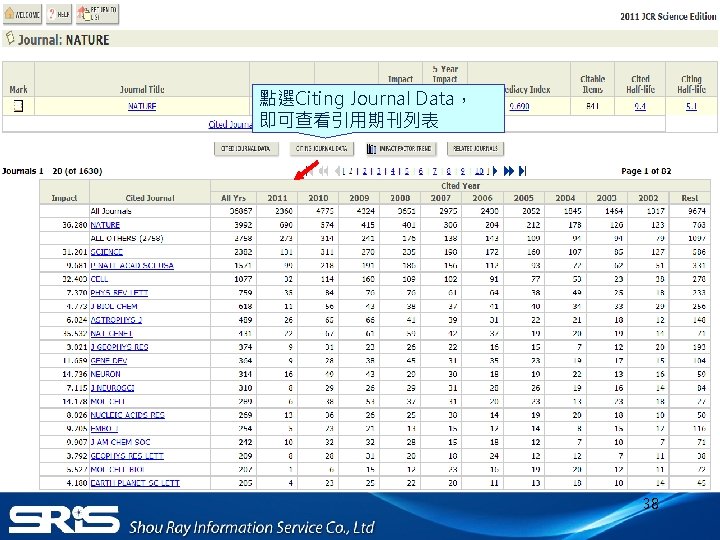Click NATURE's All Yrs value 3952
This screenshot has width=720, height=540.
[243, 225]
